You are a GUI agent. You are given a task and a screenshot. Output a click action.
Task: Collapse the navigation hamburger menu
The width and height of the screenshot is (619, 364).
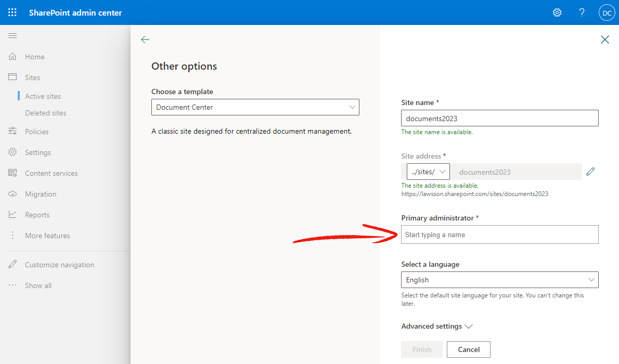[12, 35]
